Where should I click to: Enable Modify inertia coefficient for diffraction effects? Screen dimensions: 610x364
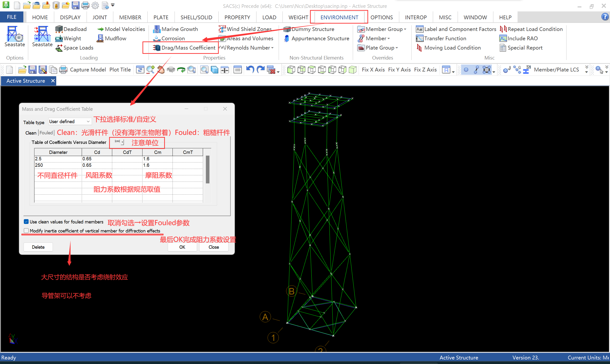tap(26, 231)
